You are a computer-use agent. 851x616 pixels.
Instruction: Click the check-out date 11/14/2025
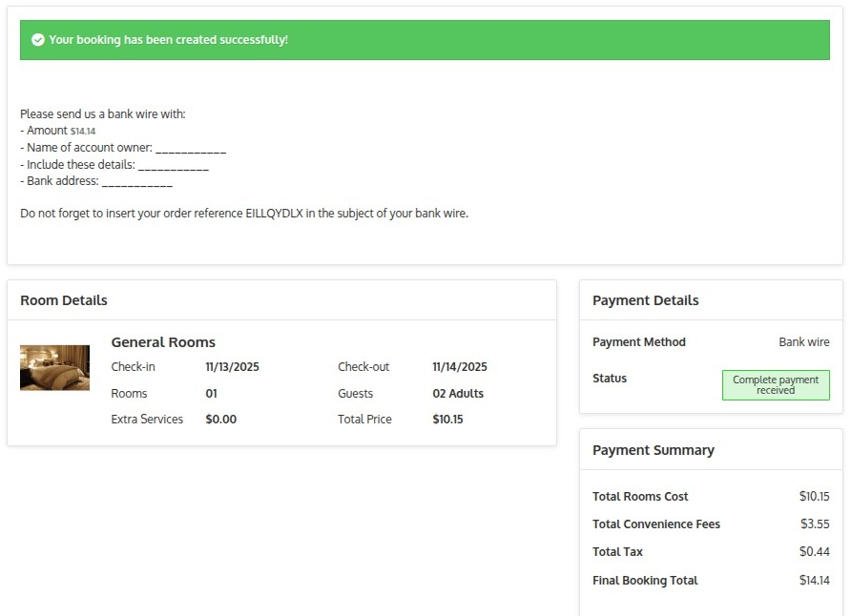click(x=459, y=367)
